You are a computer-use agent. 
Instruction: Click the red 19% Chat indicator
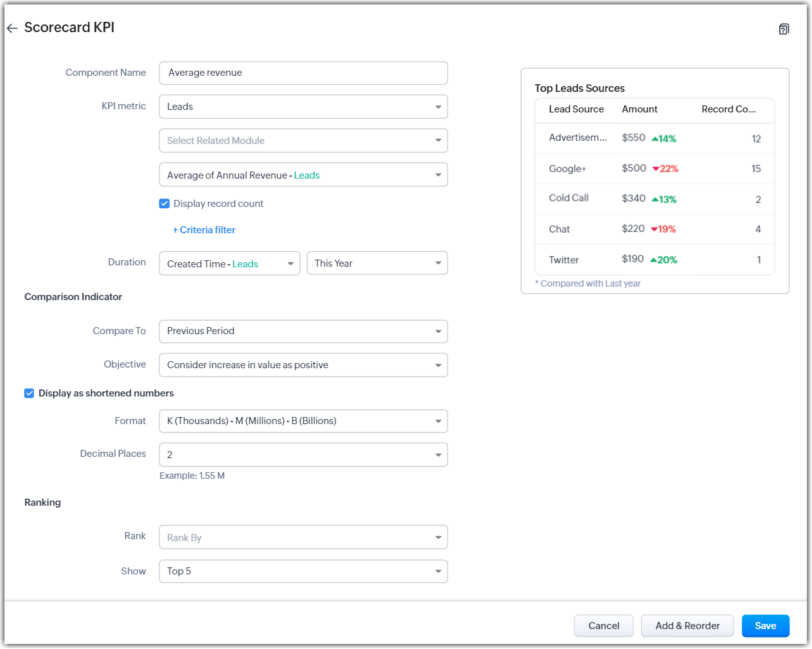click(664, 229)
